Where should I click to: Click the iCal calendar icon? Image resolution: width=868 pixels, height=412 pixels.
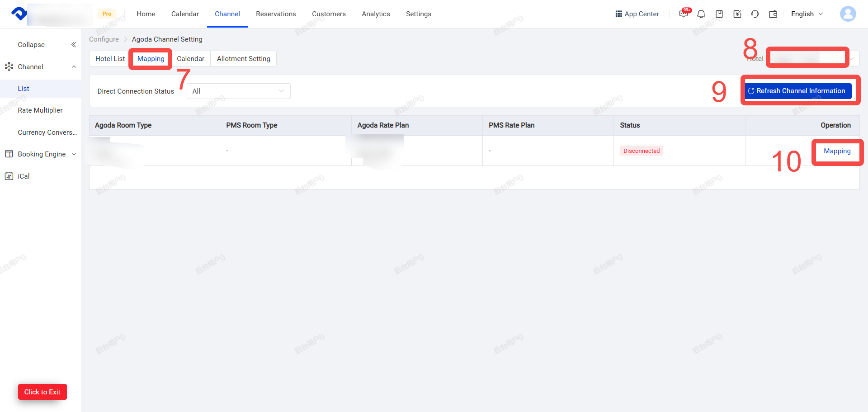(x=9, y=176)
